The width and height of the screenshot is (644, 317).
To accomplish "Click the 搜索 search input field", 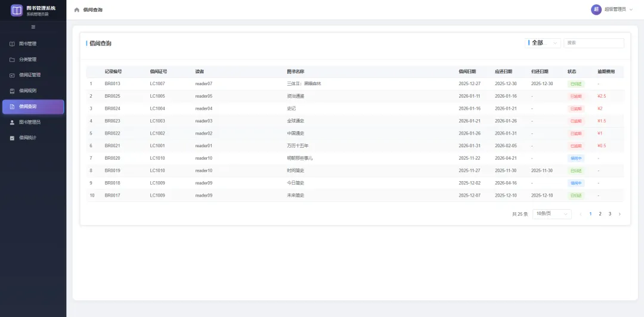I will pyautogui.click(x=593, y=43).
